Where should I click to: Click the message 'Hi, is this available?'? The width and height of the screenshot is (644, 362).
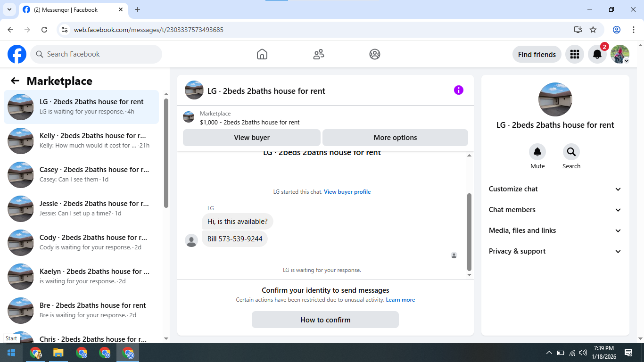(238, 222)
